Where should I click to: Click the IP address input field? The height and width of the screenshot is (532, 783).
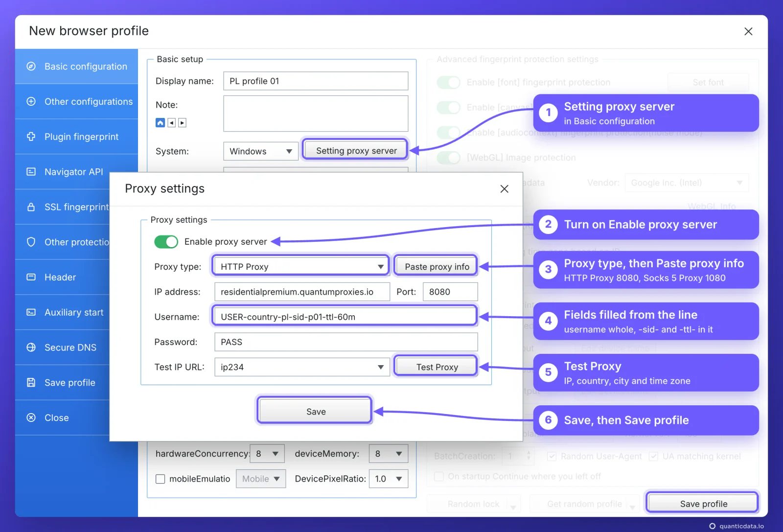click(302, 292)
